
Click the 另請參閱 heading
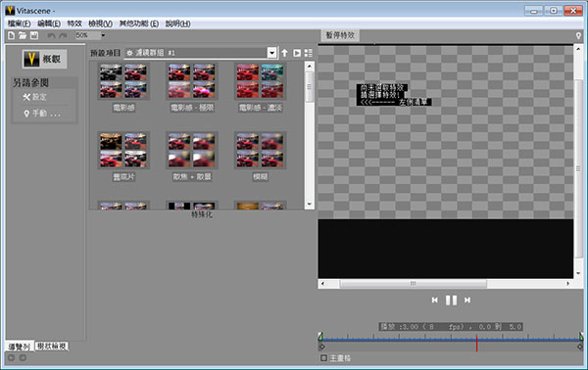(30, 83)
